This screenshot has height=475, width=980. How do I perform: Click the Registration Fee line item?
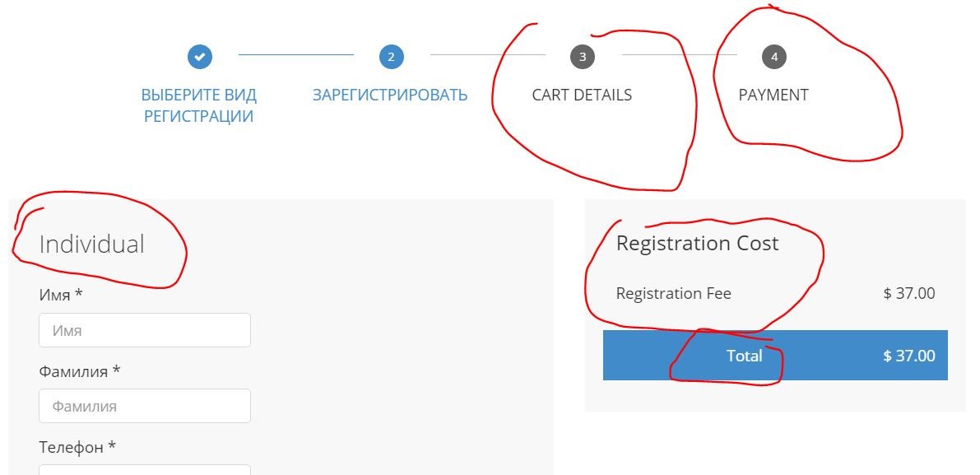coord(673,293)
